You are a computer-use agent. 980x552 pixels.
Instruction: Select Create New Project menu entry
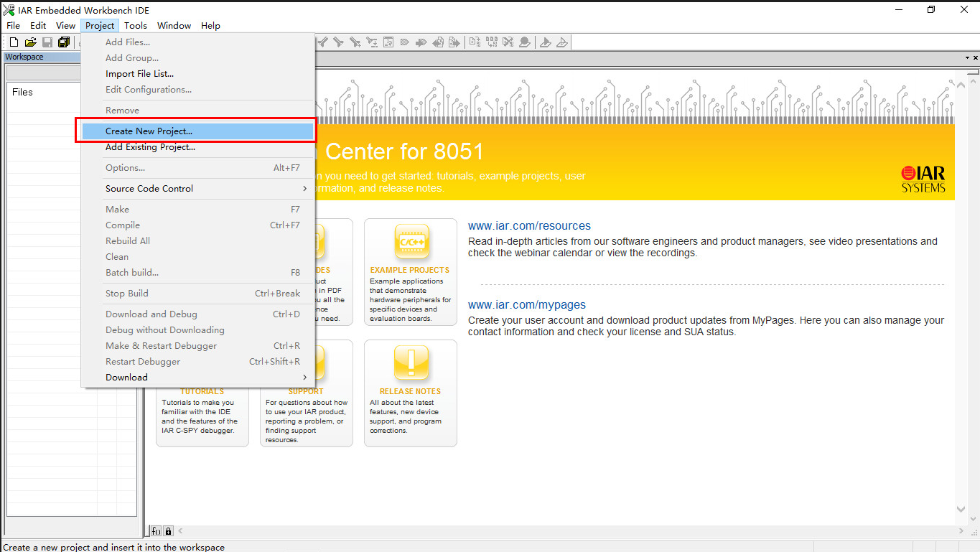tap(149, 131)
